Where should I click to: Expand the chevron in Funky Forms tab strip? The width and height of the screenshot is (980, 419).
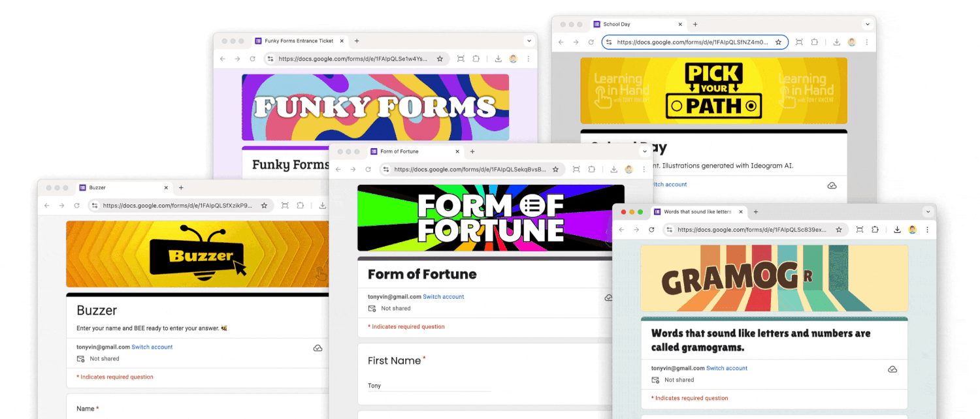529,40
